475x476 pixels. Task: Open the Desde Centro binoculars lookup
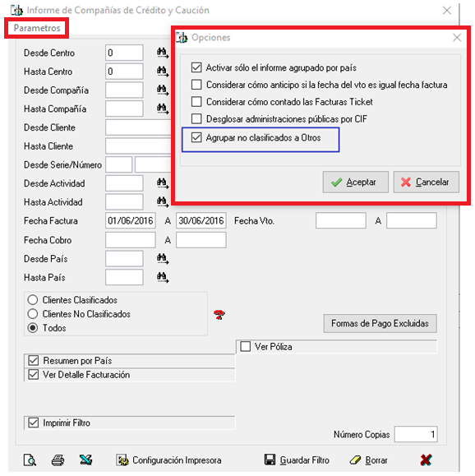pyautogui.click(x=163, y=53)
